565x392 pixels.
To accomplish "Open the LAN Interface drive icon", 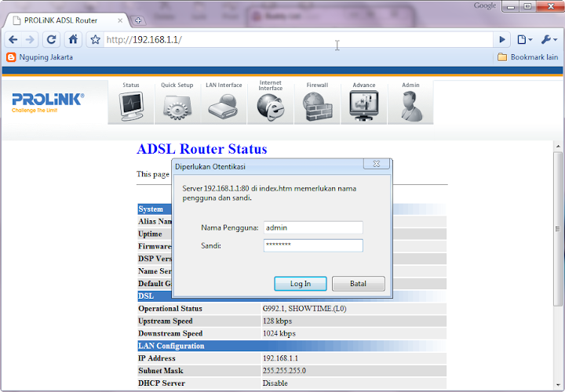I will [x=223, y=106].
